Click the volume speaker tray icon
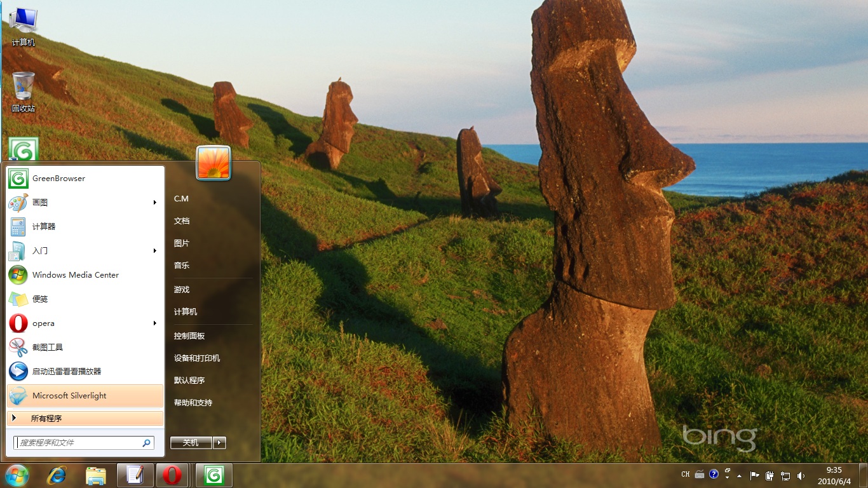 pyautogui.click(x=801, y=475)
